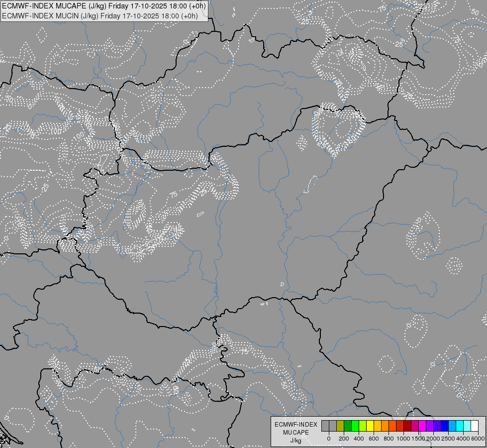Click the legend tick value 6000
Viewport: 487px width, 448px height.
click(x=478, y=439)
